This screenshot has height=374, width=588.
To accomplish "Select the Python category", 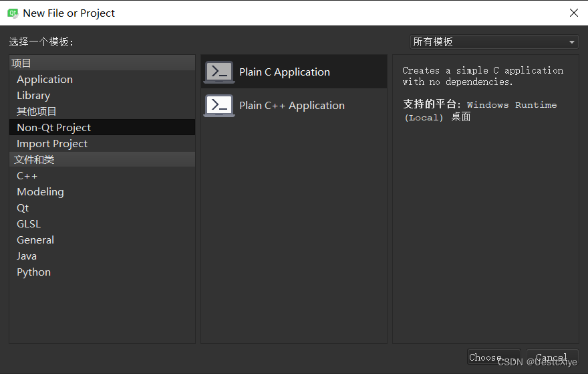I will 102,272.
